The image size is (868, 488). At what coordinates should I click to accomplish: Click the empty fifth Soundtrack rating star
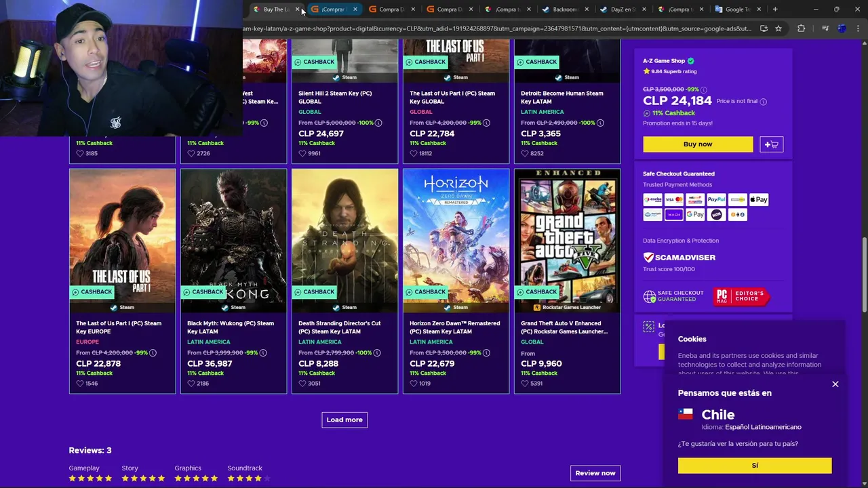tap(267, 479)
